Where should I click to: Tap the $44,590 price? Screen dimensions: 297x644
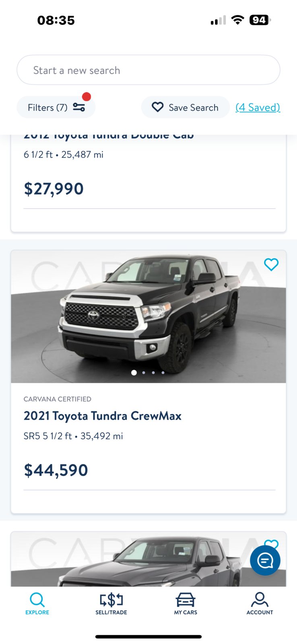click(x=56, y=470)
